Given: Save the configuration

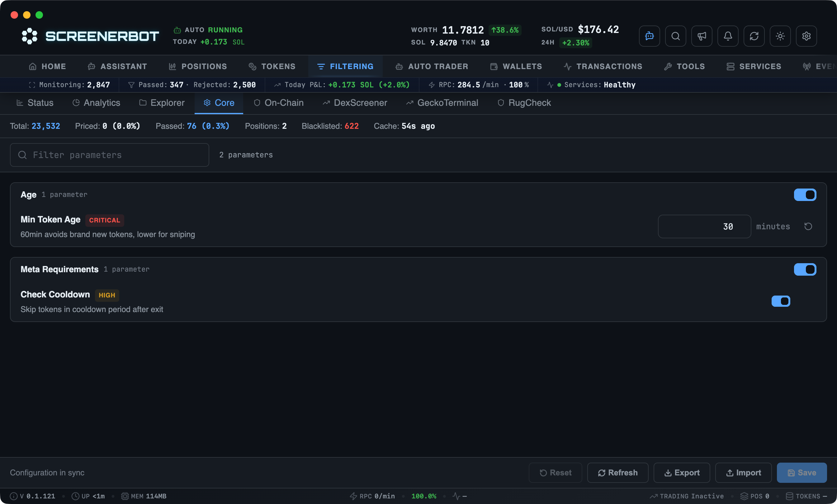Looking at the screenshot, I should (802, 473).
